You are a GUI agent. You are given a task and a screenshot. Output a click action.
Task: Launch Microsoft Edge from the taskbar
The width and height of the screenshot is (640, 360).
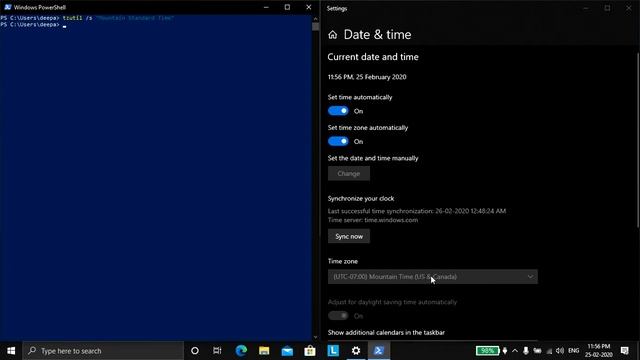click(241, 351)
